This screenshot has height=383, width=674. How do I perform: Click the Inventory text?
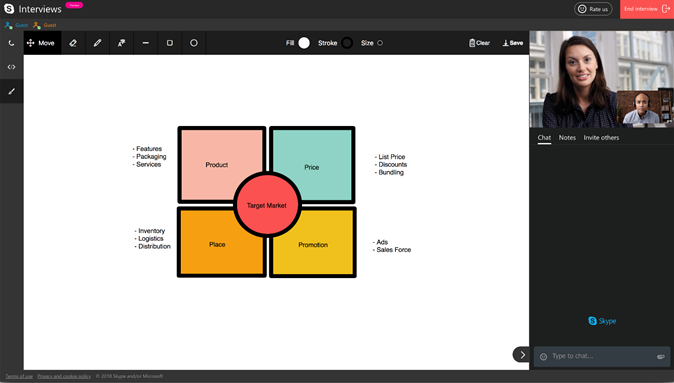coord(150,231)
